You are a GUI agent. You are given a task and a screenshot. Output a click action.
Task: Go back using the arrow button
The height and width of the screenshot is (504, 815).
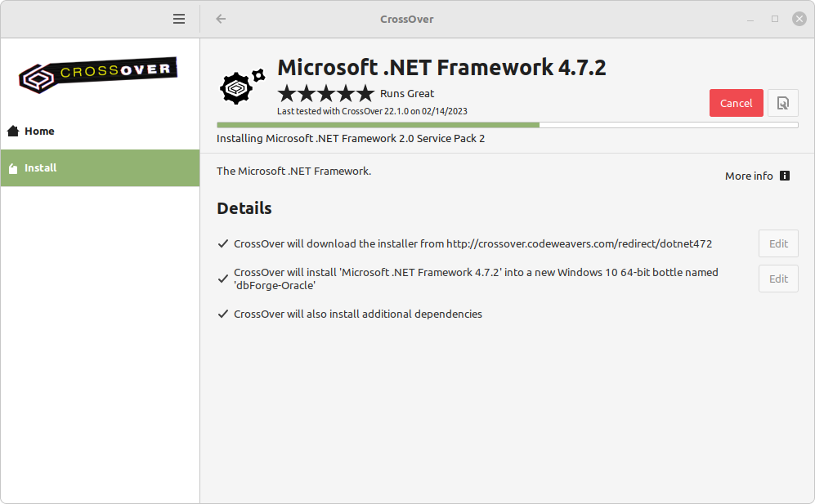221,20
